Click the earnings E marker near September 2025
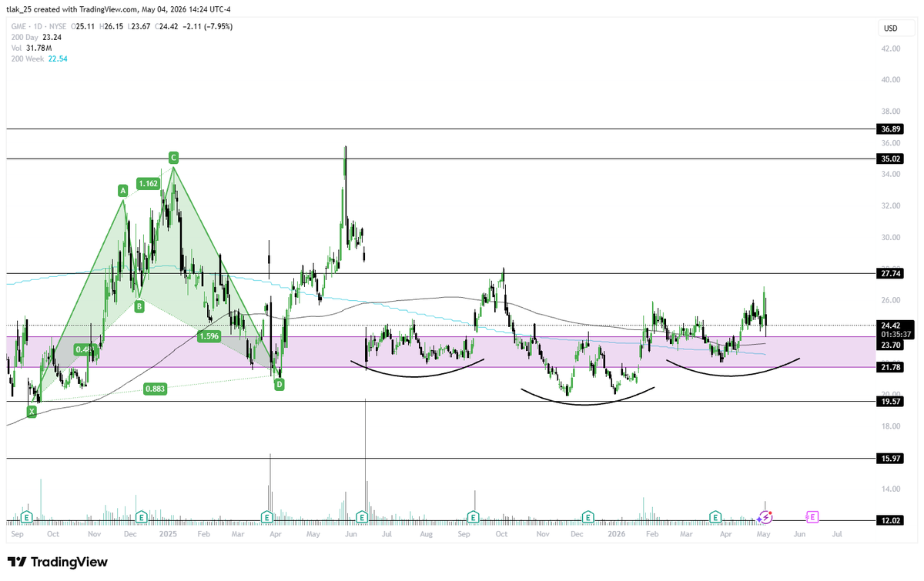924x581 pixels. [x=473, y=516]
